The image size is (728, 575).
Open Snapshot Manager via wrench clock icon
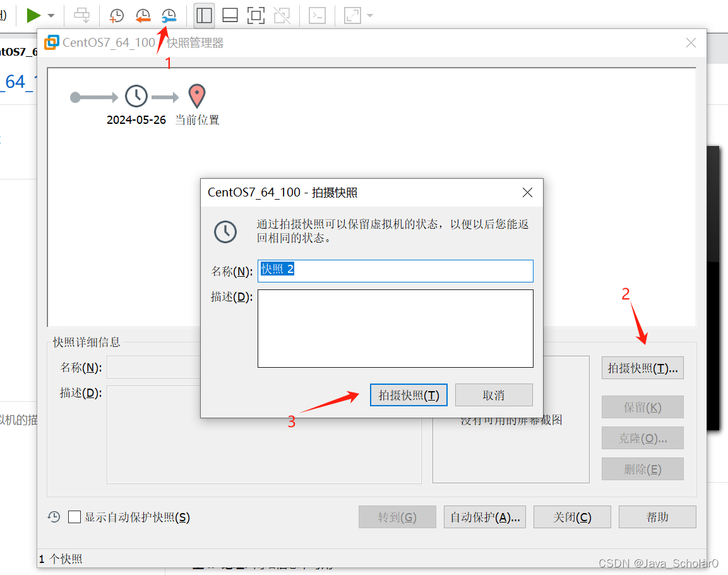[x=169, y=15]
